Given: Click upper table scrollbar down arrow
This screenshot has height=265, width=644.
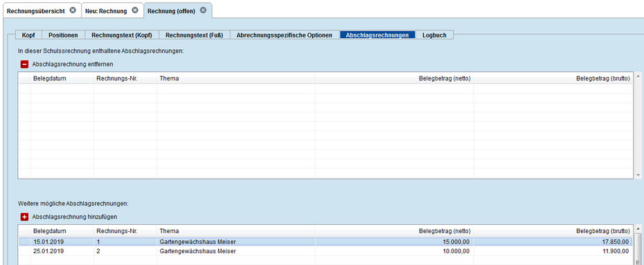Looking at the screenshot, I should [x=638, y=176].
